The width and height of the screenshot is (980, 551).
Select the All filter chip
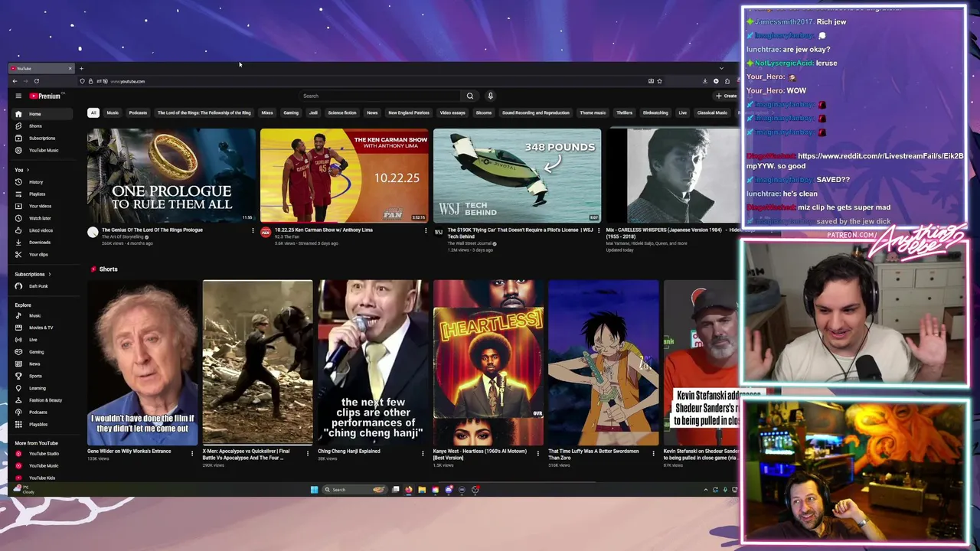pyautogui.click(x=93, y=112)
